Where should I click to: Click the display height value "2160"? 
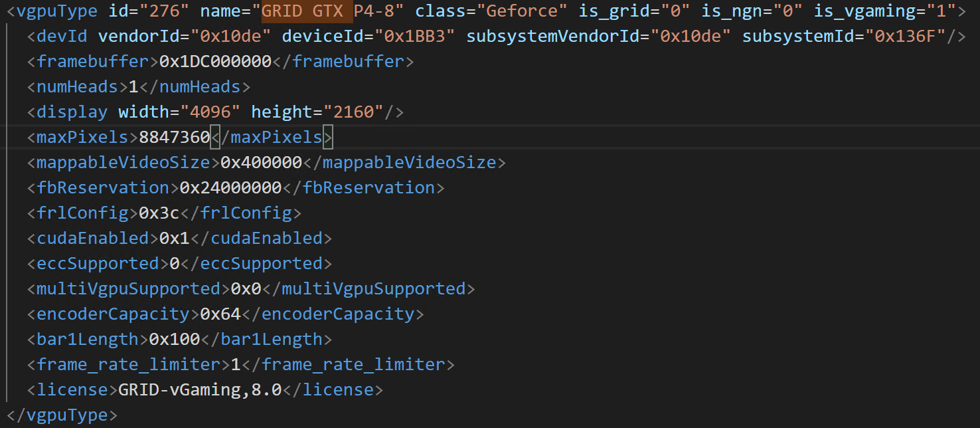(353, 112)
